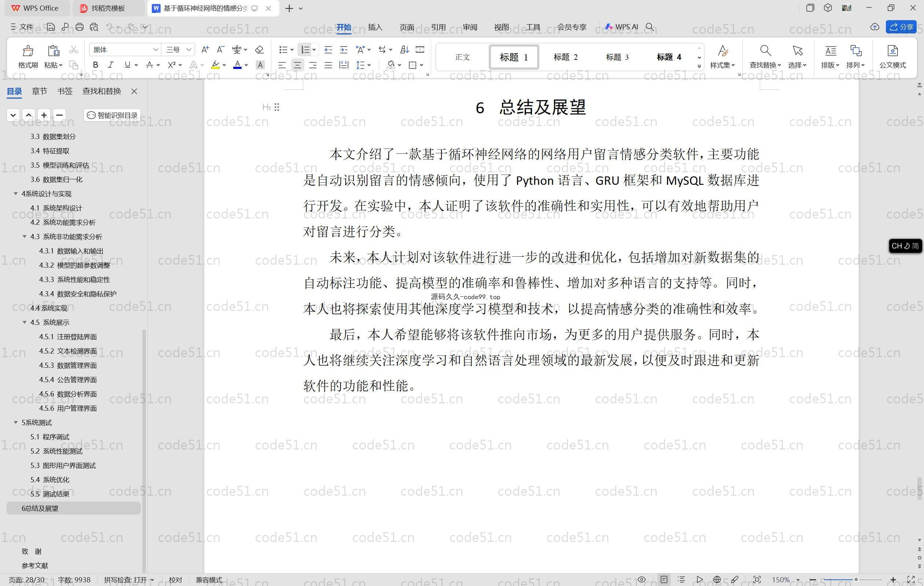
Task: Switch to the 书签 sidebar tab
Action: tap(65, 91)
